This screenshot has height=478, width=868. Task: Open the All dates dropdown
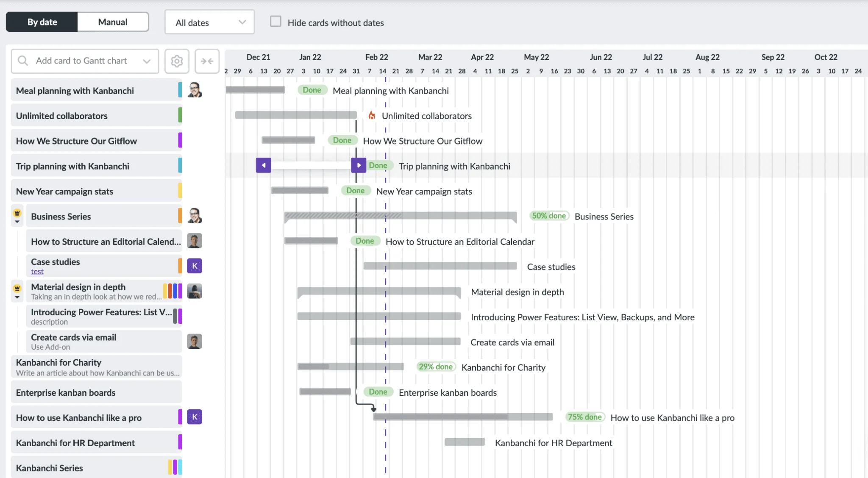[x=209, y=22]
